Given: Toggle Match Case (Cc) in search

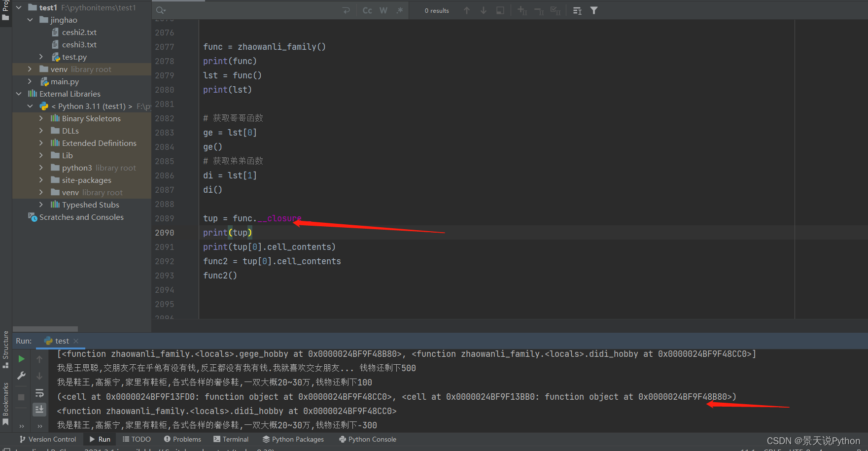Looking at the screenshot, I should pyautogui.click(x=367, y=10).
